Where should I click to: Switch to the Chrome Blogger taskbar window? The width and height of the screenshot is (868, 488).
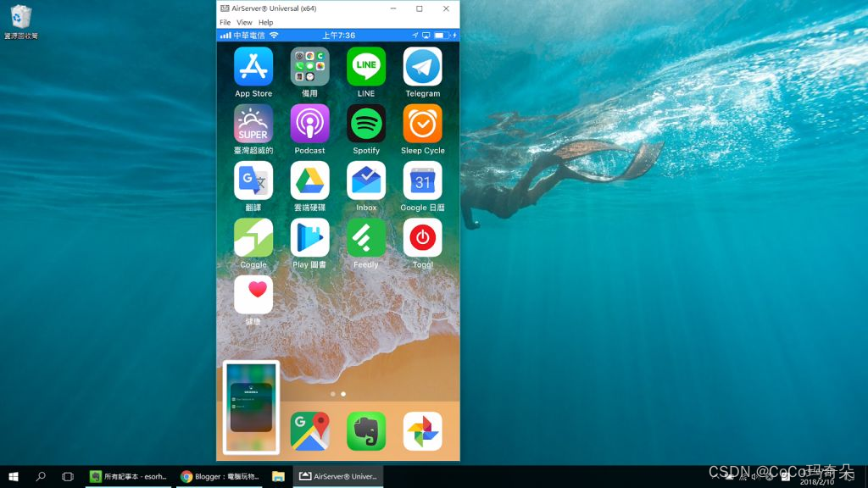tap(220, 476)
